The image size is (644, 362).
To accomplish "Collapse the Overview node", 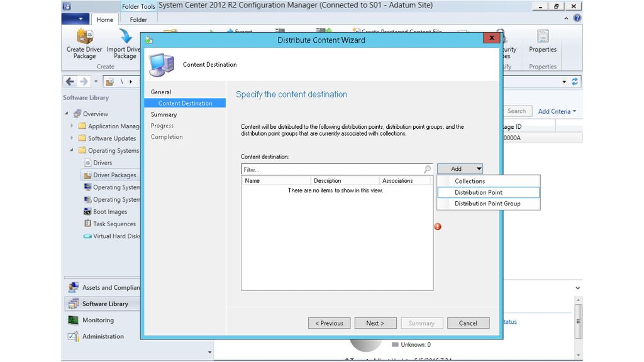I will coord(67,114).
